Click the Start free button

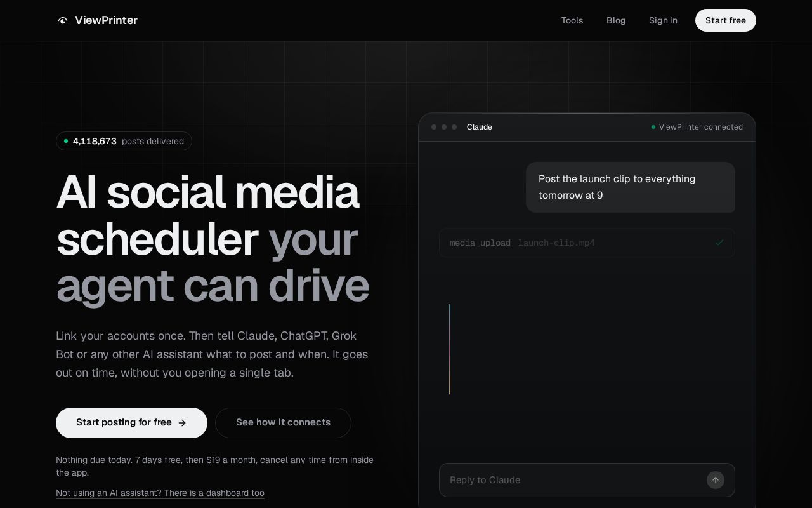(x=726, y=20)
